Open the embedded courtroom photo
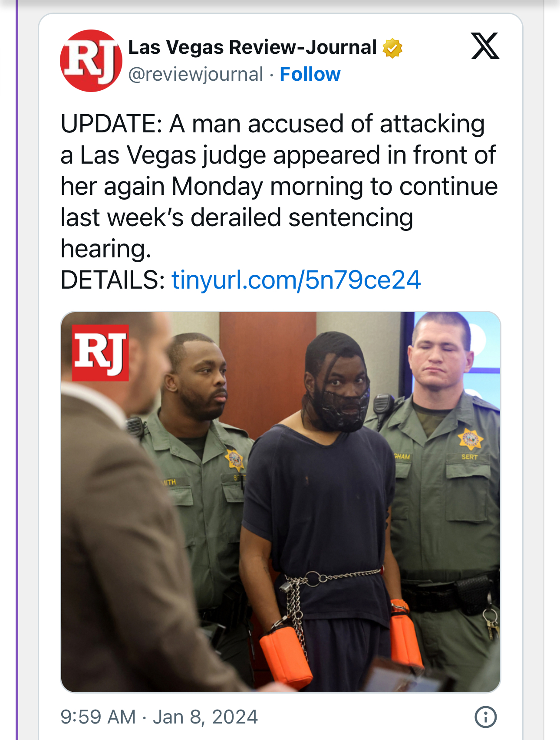The height and width of the screenshot is (740, 560). [280, 502]
